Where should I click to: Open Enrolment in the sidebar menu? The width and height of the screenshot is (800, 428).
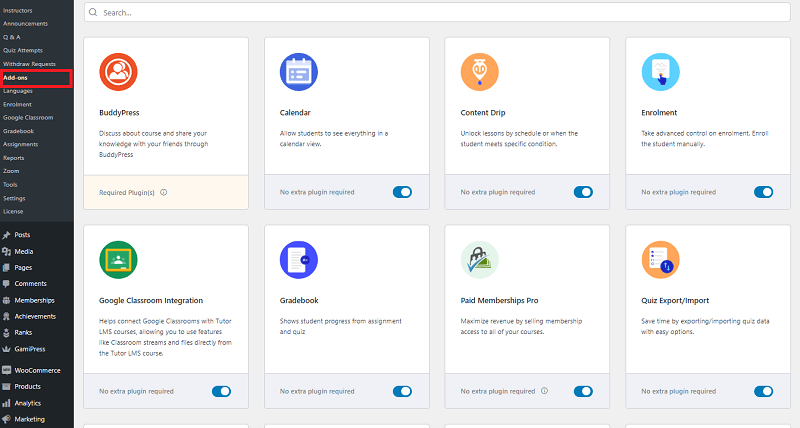click(17, 104)
